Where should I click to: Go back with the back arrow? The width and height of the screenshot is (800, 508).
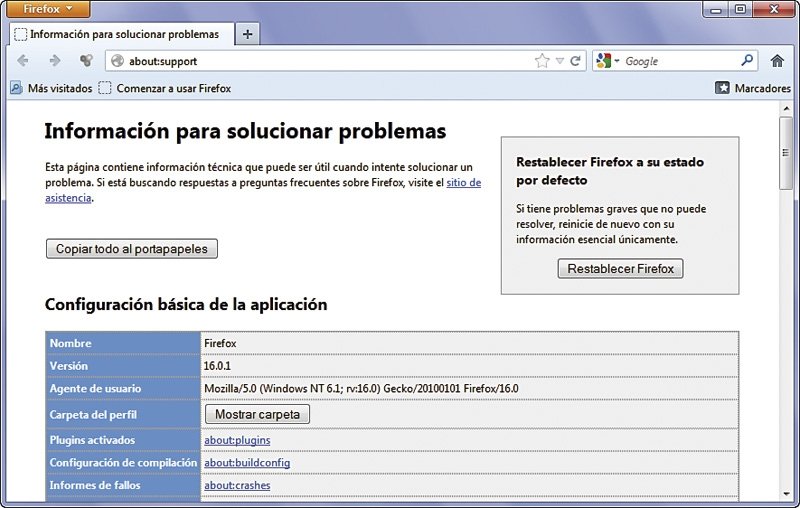tap(22, 61)
